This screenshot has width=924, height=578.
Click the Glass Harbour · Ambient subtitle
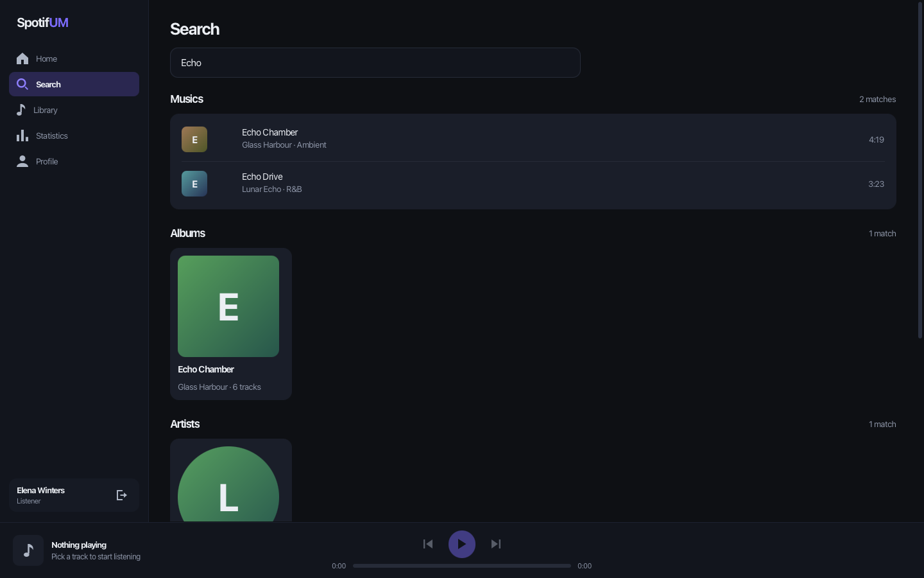pyautogui.click(x=284, y=145)
